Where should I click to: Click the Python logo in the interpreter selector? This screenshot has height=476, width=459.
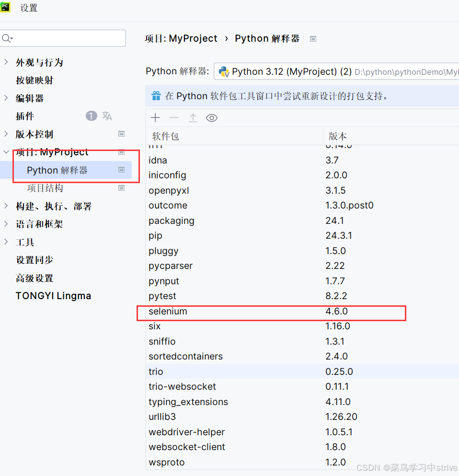(223, 71)
